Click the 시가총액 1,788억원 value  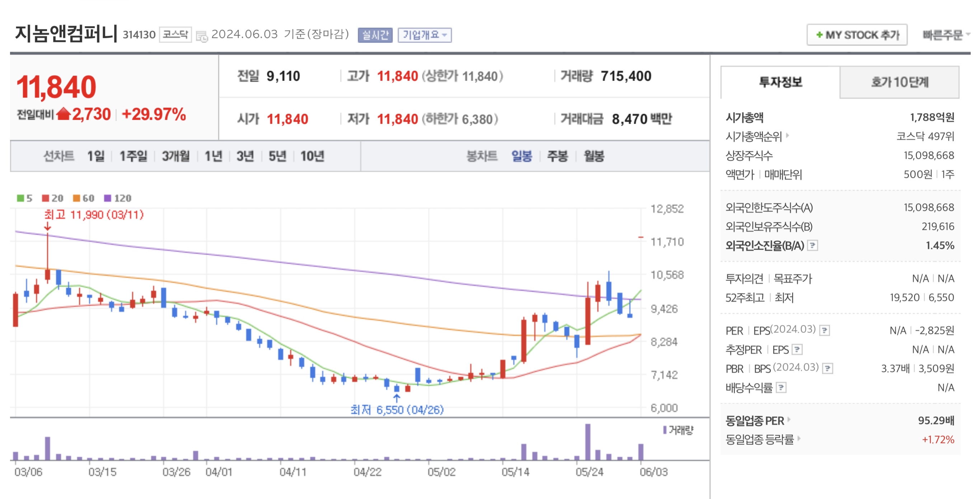pyautogui.click(x=932, y=117)
